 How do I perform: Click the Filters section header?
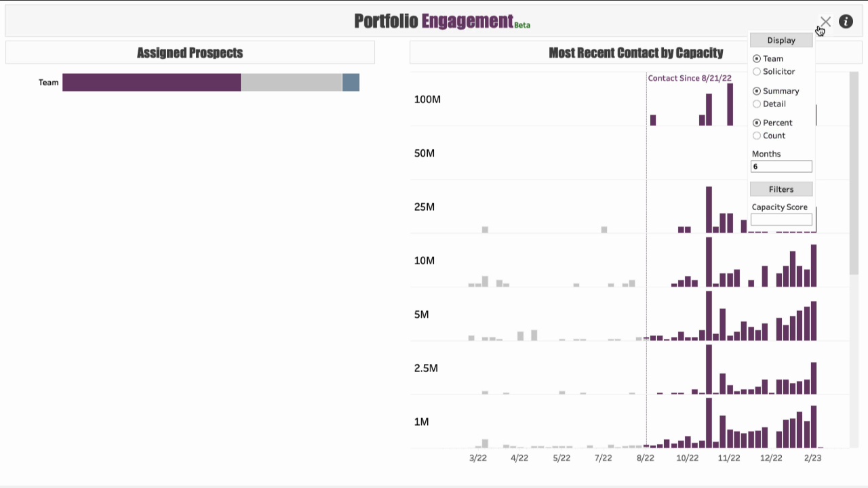pyautogui.click(x=781, y=189)
